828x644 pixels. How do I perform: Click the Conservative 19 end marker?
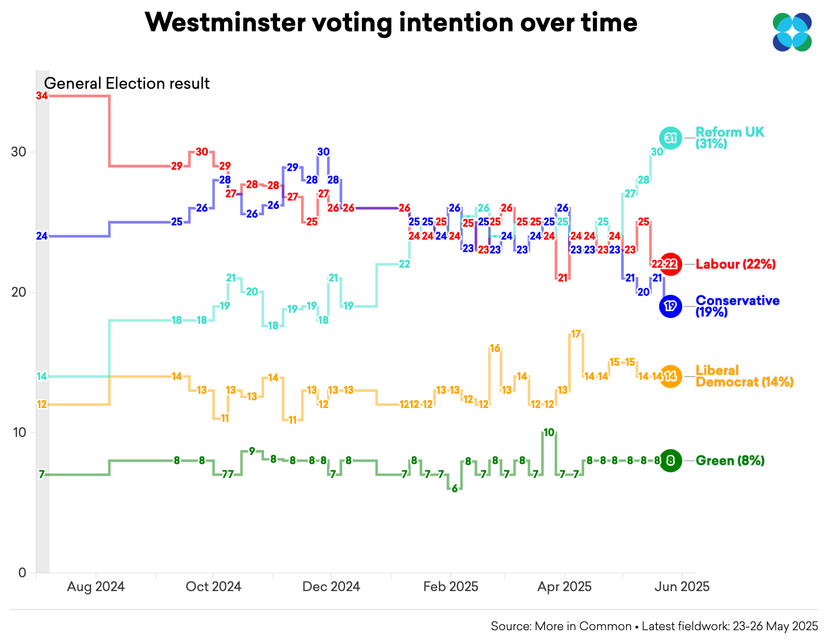pyautogui.click(x=671, y=306)
